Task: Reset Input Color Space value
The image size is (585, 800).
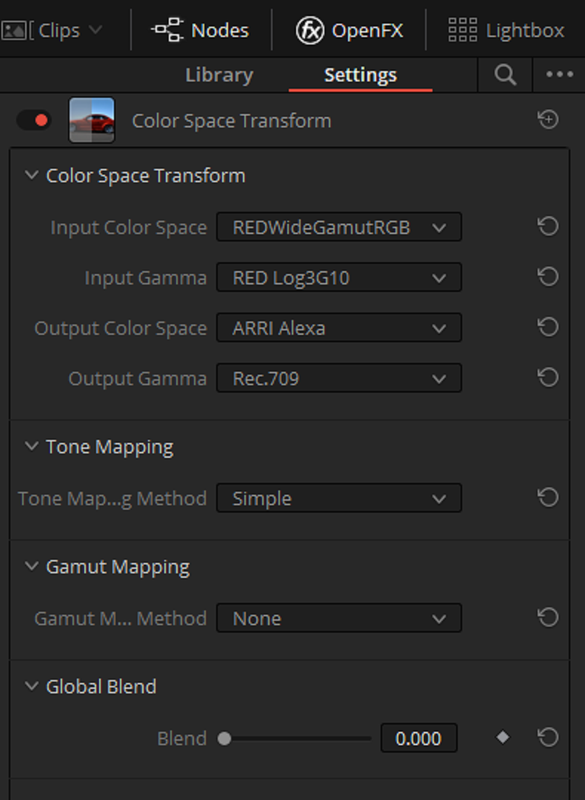Action: pyautogui.click(x=548, y=226)
